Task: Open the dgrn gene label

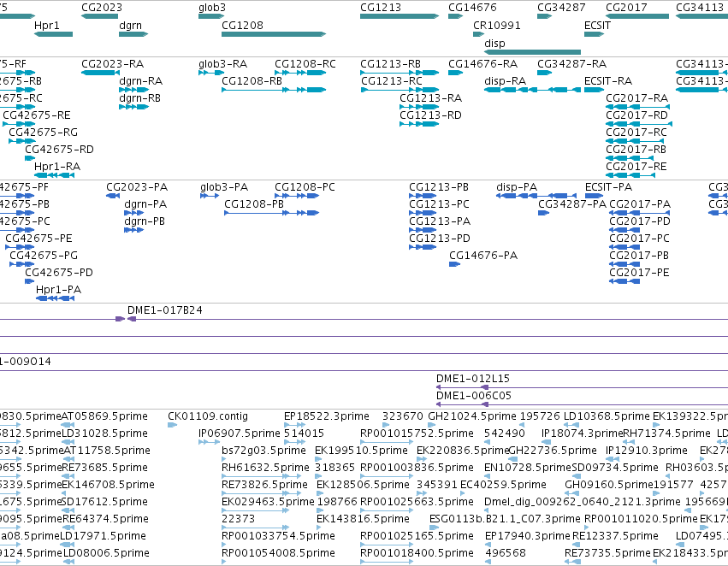Action: point(131,26)
